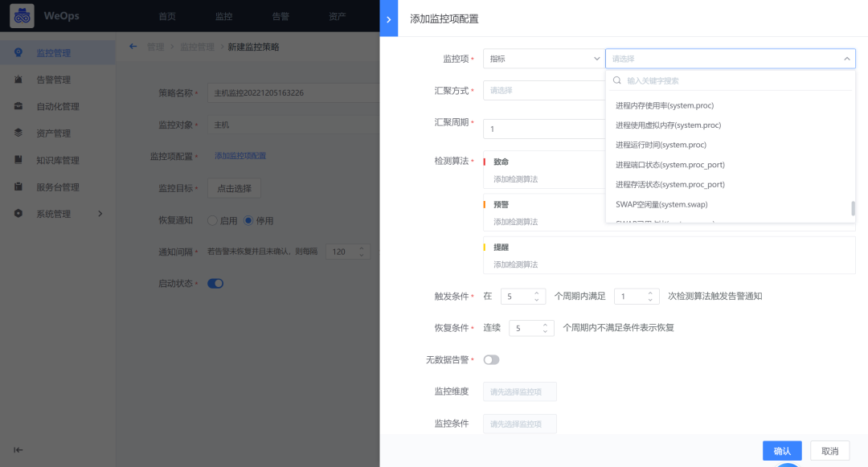868x467 pixels.
Task: Click the 添加监控项配置 link
Action: (x=240, y=156)
